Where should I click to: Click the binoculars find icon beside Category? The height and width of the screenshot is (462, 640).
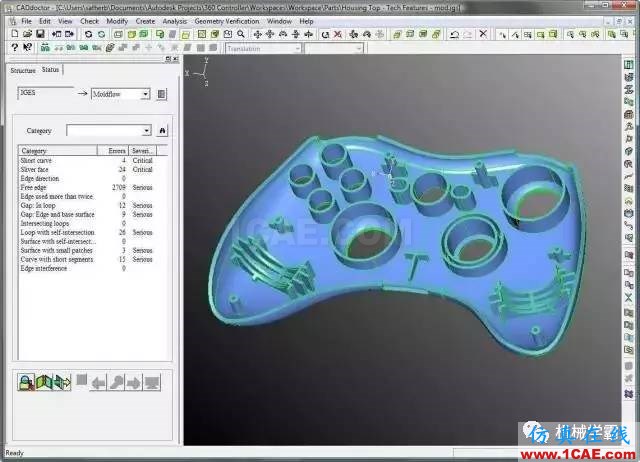pyautogui.click(x=162, y=131)
